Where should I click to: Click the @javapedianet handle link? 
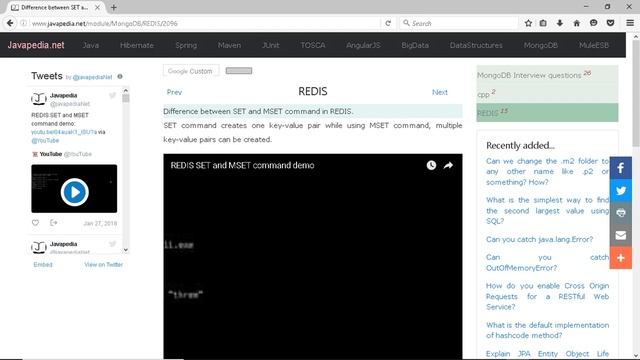coord(92,77)
